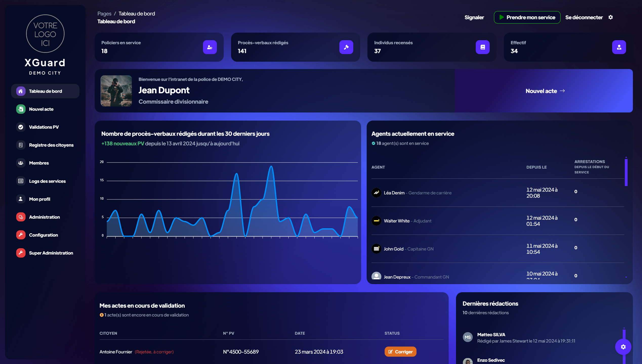
Task: Click the Effectif person icon
Action: coord(619,47)
